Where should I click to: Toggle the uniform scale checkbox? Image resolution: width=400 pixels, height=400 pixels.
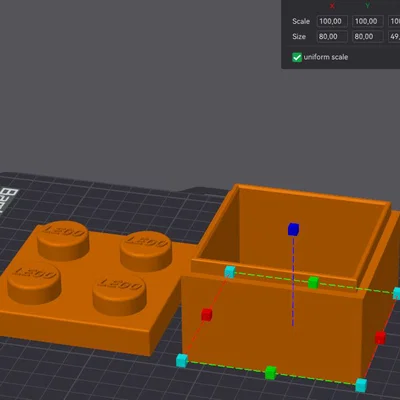(x=297, y=57)
